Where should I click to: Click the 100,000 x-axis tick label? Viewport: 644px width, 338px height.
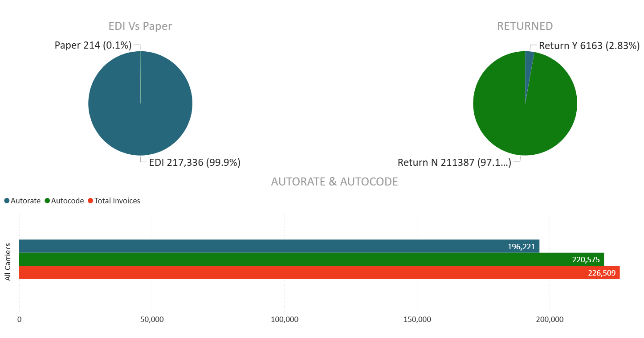click(x=284, y=320)
